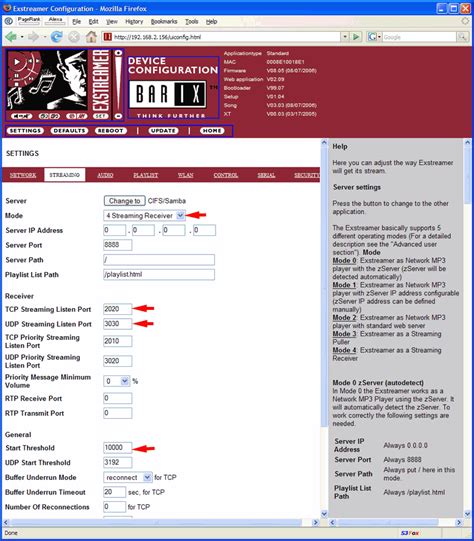Click the UPDATE button in navigation bar

[x=163, y=131]
